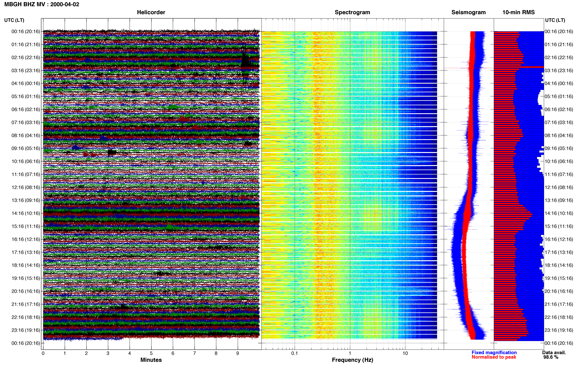588x368 pixels.
Task: Click left time label 04:16 (00:16)
Action: (x=26, y=83)
